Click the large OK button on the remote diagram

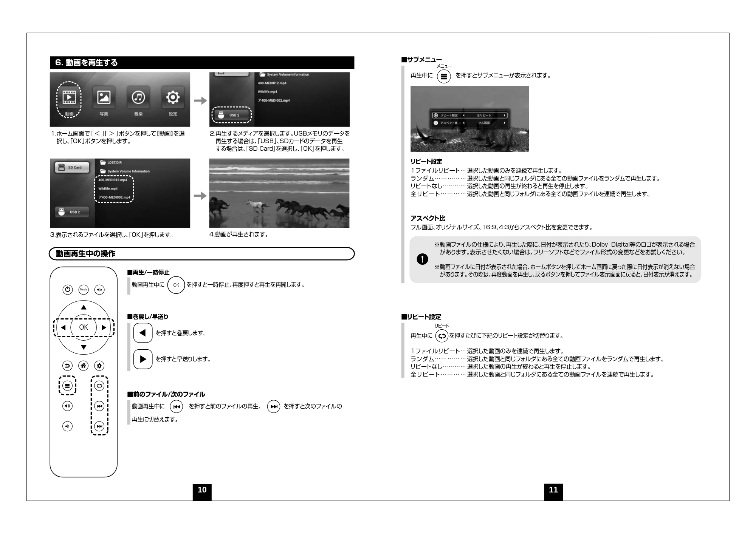(84, 327)
